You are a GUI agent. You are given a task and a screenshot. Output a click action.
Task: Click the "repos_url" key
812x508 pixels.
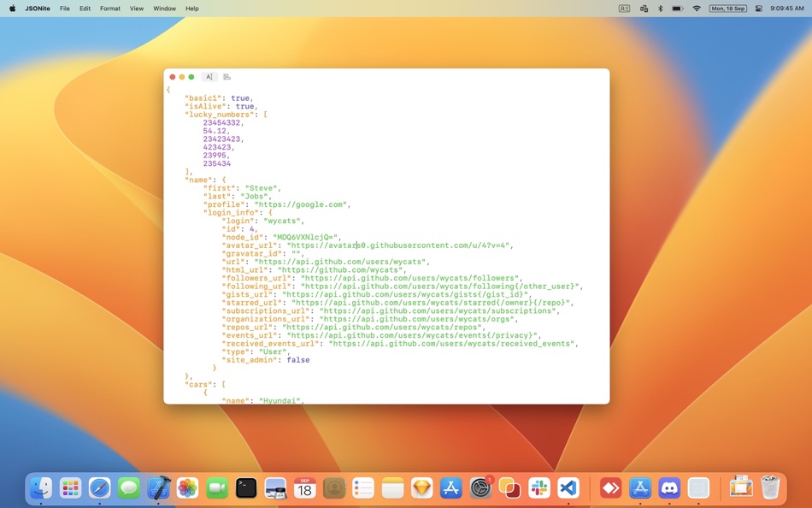(247, 327)
